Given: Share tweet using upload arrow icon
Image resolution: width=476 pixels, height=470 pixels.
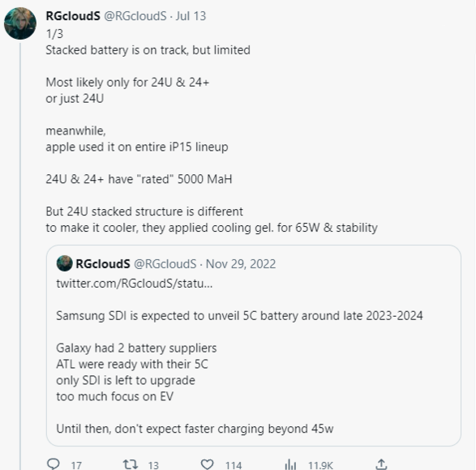Looking at the screenshot, I should pyautogui.click(x=381, y=464).
